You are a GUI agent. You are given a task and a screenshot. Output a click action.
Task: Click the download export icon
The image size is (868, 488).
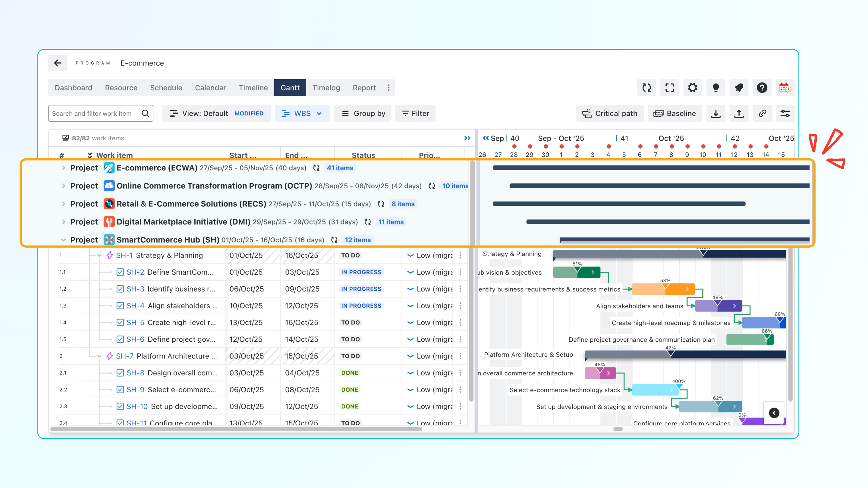click(x=716, y=114)
